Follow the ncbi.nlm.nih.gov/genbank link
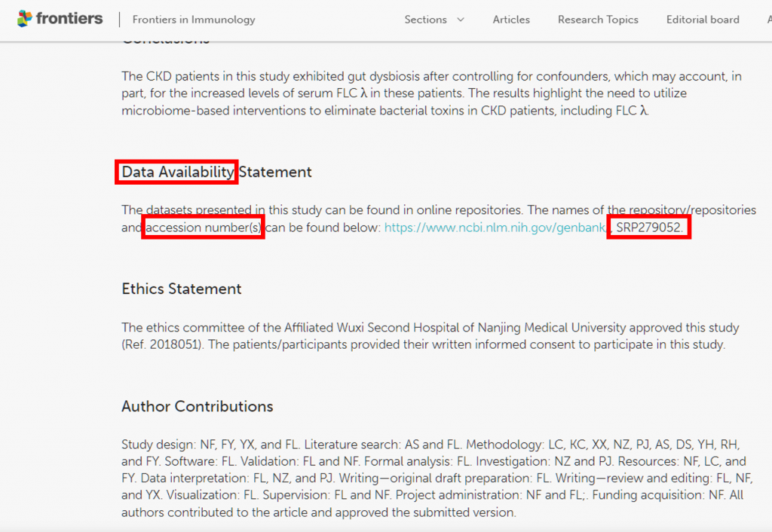The image size is (772, 532). (x=495, y=228)
